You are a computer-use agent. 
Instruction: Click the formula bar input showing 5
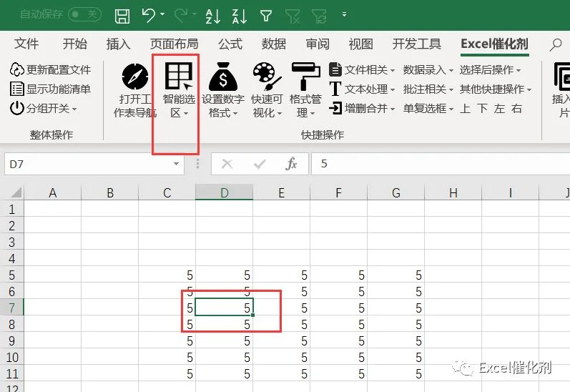(x=441, y=164)
